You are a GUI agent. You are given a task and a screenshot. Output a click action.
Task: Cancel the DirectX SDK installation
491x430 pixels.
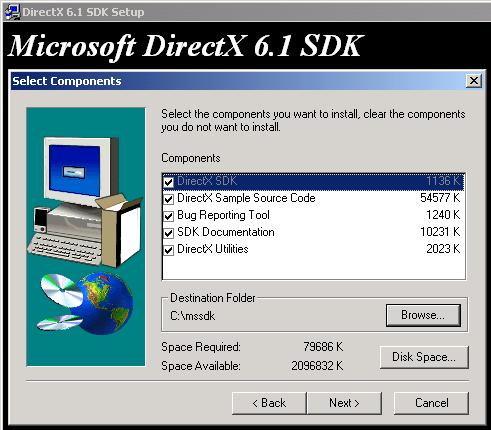(x=431, y=403)
